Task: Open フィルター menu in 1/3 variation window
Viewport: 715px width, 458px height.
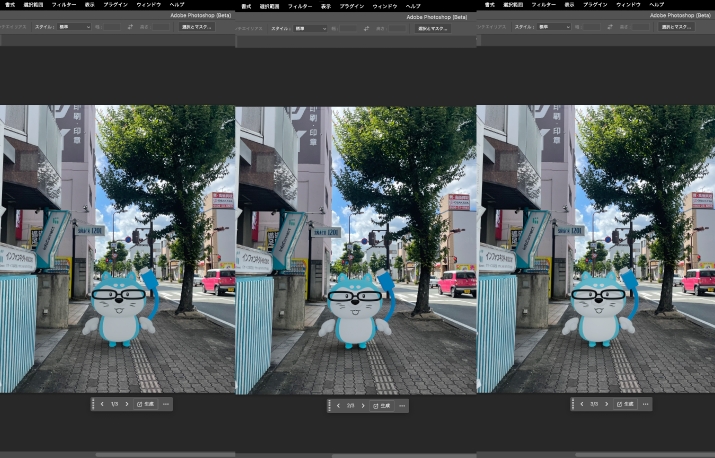Action: [x=64, y=5]
